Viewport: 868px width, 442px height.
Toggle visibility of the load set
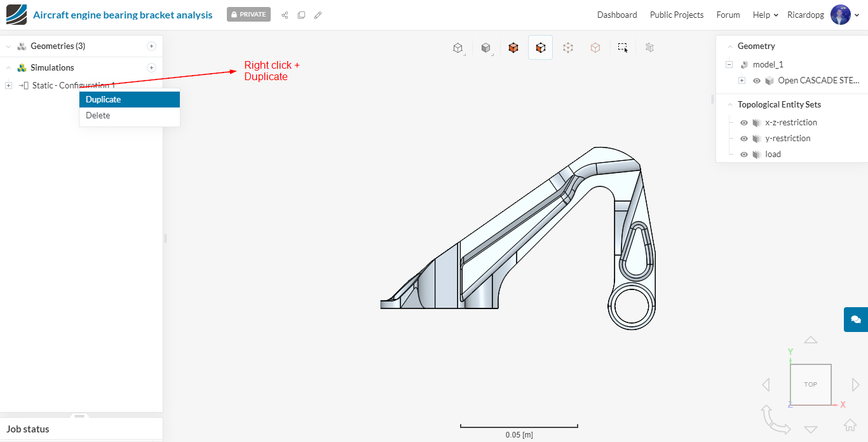[744, 155]
